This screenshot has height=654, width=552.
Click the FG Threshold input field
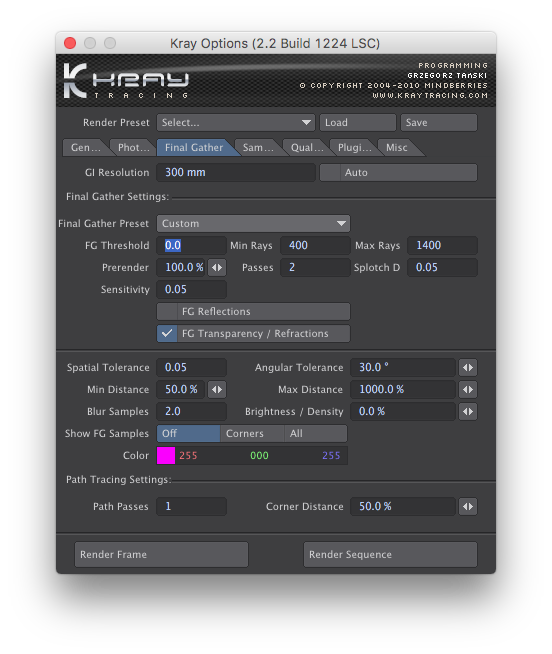pos(191,246)
